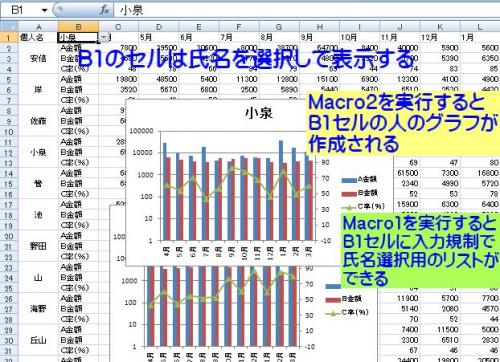Viewport: 500px width, 362px height.
Task: Click inside the Name Box showing B1
Action: pyautogui.click(x=21, y=10)
